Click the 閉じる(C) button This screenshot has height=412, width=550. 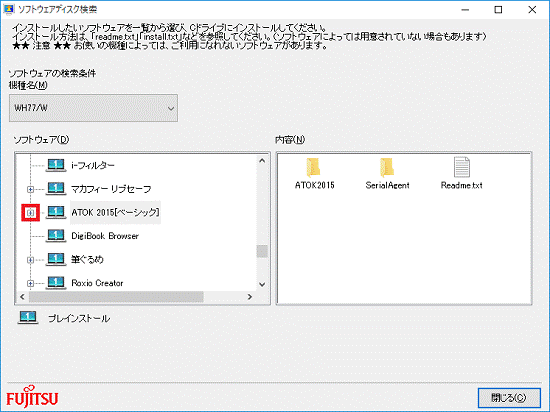click(x=509, y=398)
